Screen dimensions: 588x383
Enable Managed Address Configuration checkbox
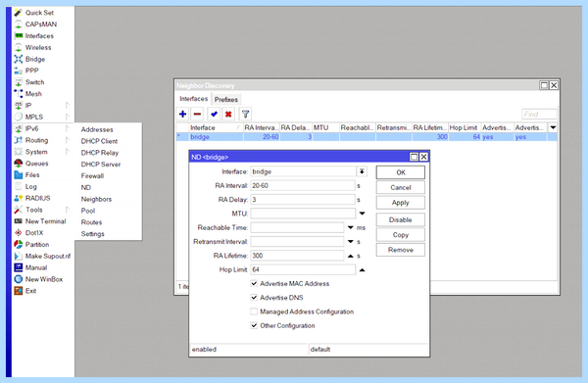(254, 311)
